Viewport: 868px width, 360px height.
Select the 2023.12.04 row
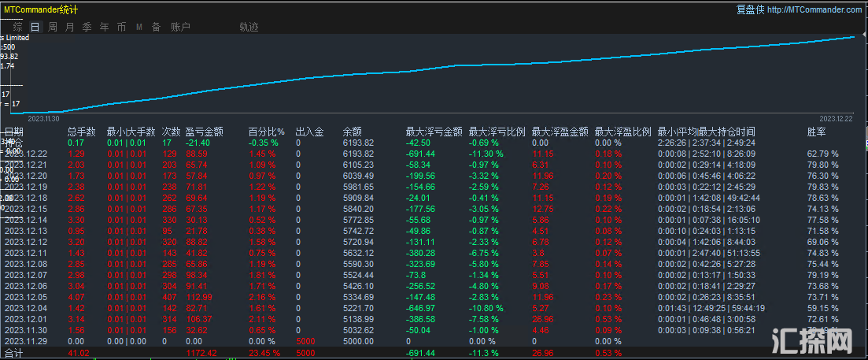coord(25,308)
